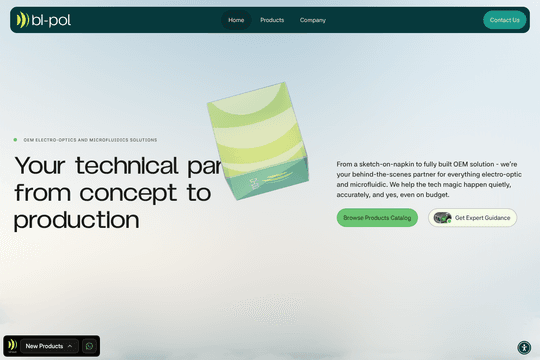540x360 pixels.
Task: Click the paragraph starting 'From a sketch-on-napkin'
Action: [x=429, y=179]
